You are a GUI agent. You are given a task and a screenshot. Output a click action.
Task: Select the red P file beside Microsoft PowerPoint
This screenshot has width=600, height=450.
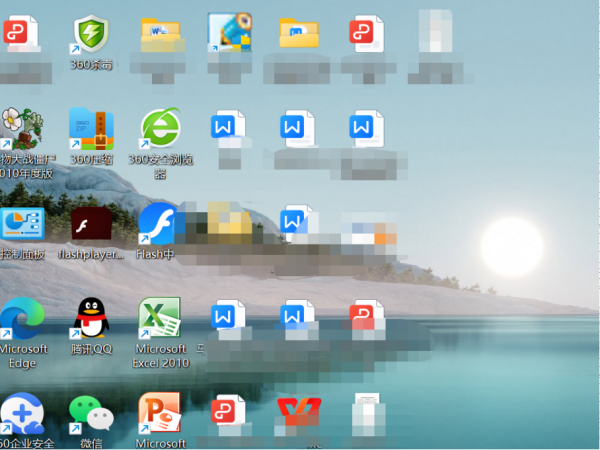pyautogui.click(x=228, y=412)
